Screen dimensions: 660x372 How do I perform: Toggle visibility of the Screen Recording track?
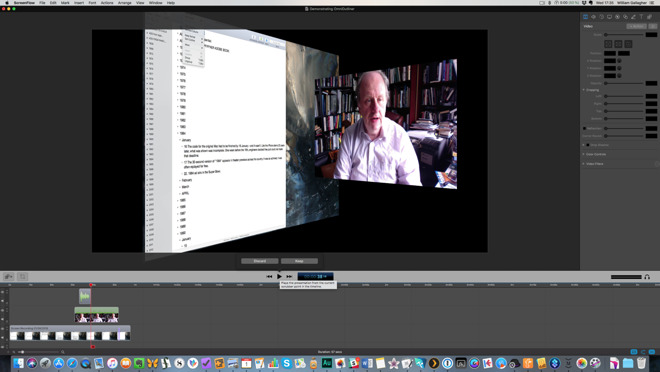[x=3, y=329]
